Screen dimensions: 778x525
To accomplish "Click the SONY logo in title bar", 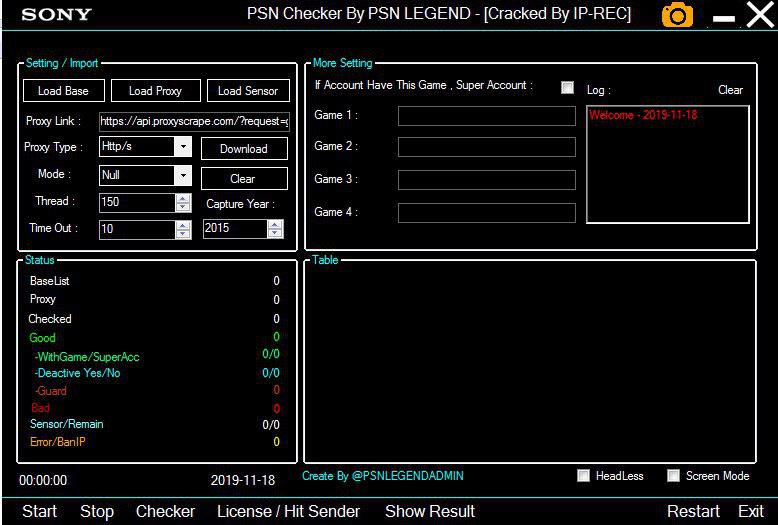I will [x=57, y=14].
